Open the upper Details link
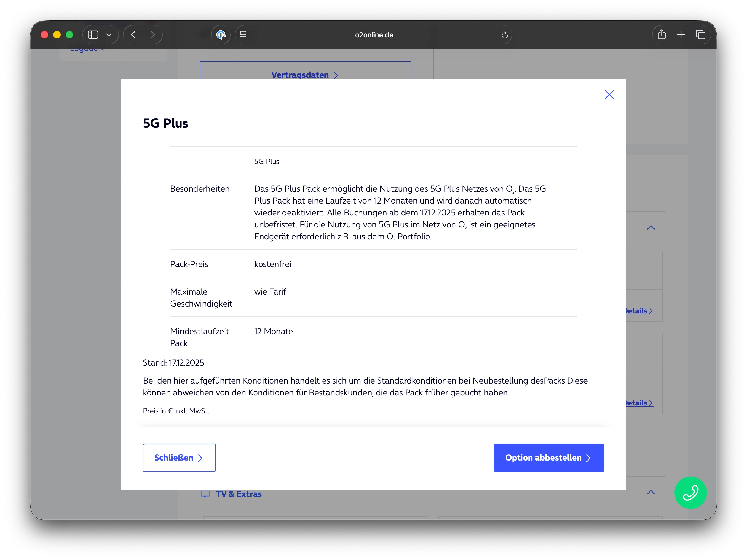Image resolution: width=747 pixels, height=560 pixels. pyautogui.click(x=639, y=311)
